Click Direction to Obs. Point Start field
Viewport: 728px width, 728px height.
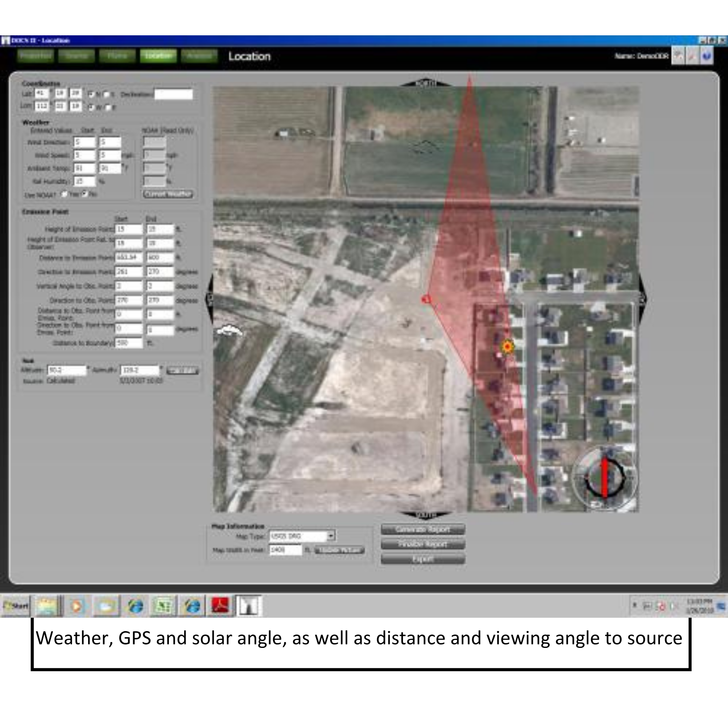[129, 300]
